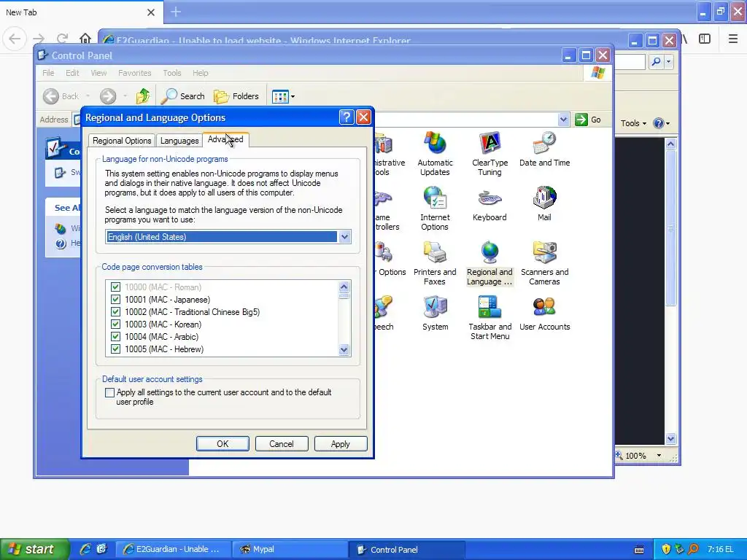This screenshot has width=747, height=560.
Task: Toggle 10002 (MAC - Traditional Chinese Big5) checkbox
Action: click(x=115, y=312)
